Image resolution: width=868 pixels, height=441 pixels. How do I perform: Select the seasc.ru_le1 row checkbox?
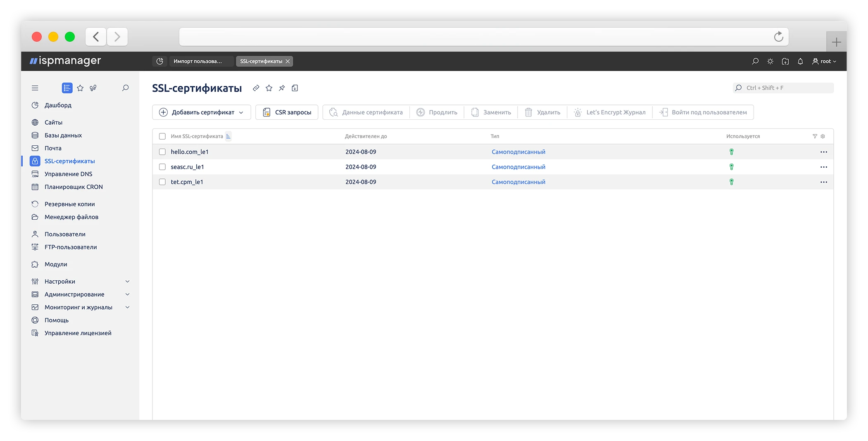coord(162,167)
